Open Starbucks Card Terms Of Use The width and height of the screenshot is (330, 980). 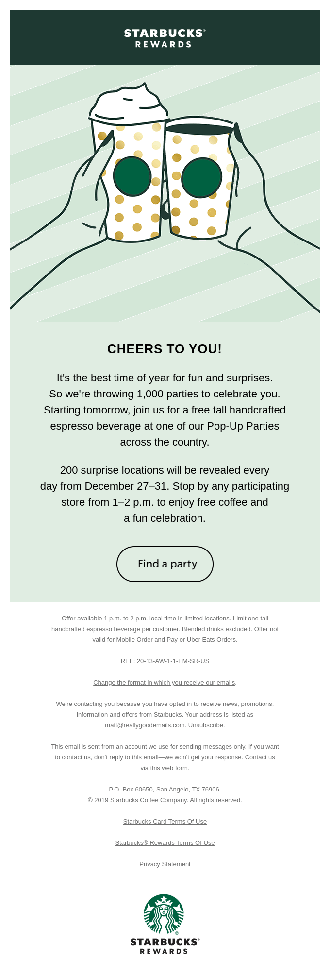[165, 821]
